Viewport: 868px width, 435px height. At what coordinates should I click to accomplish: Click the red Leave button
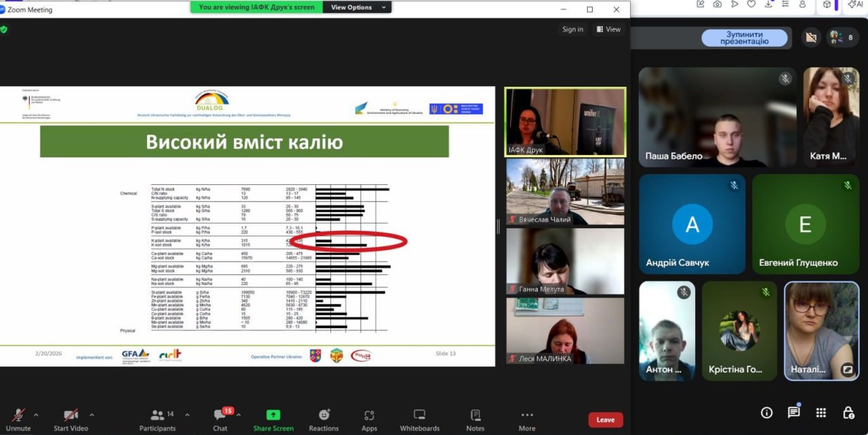tap(605, 420)
